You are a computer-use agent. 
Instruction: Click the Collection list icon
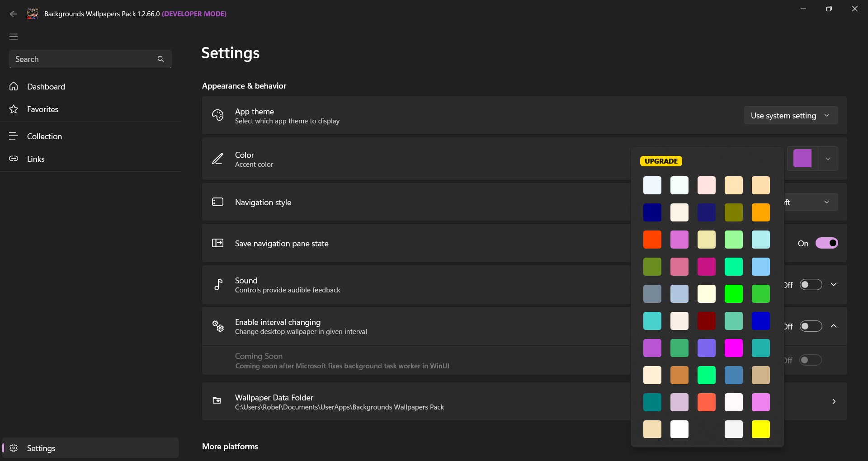(x=14, y=136)
